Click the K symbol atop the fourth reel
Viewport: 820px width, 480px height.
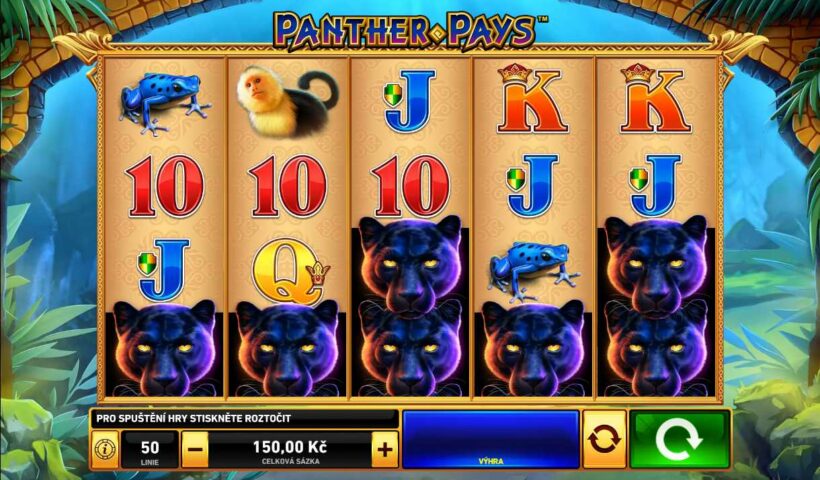coord(532,98)
